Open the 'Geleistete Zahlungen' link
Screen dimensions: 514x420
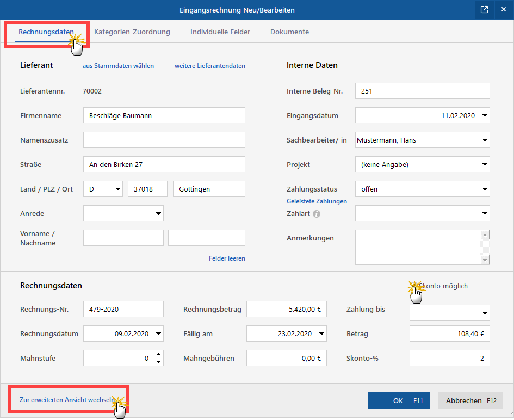coord(317,201)
